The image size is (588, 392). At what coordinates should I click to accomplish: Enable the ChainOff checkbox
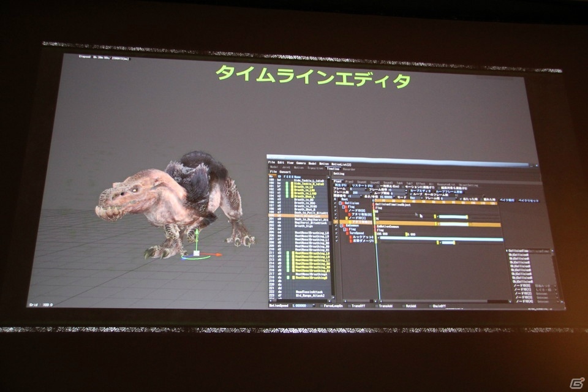[431, 306]
